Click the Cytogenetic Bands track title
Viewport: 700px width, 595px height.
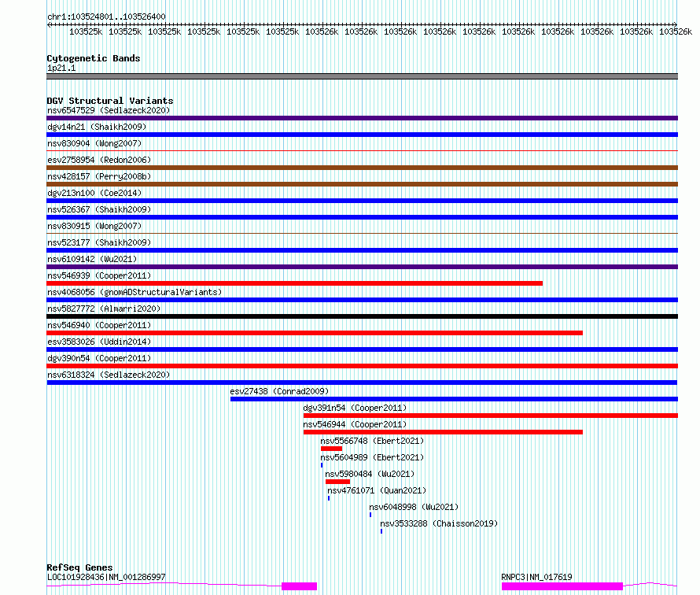94,58
